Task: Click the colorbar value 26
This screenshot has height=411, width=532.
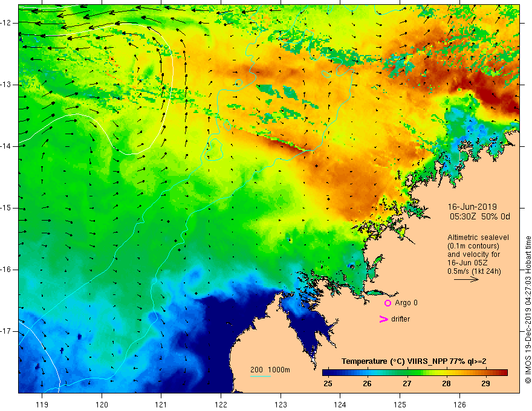Action: click(367, 384)
